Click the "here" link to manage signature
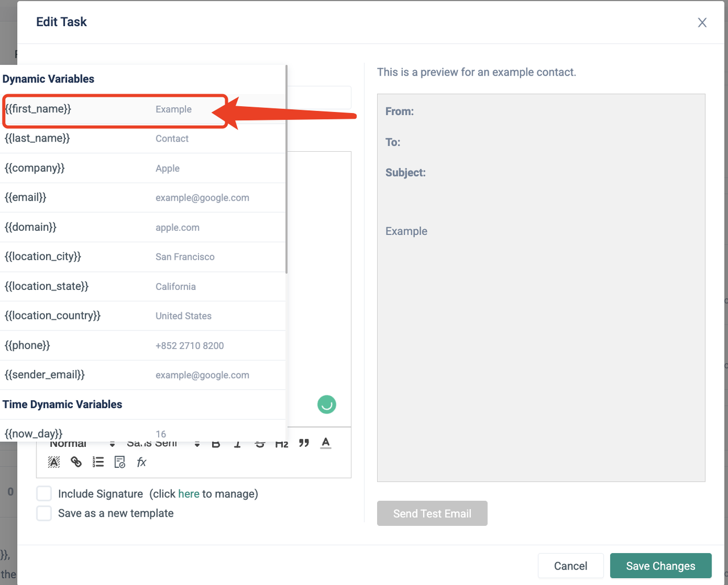The width and height of the screenshot is (728, 585). point(189,494)
